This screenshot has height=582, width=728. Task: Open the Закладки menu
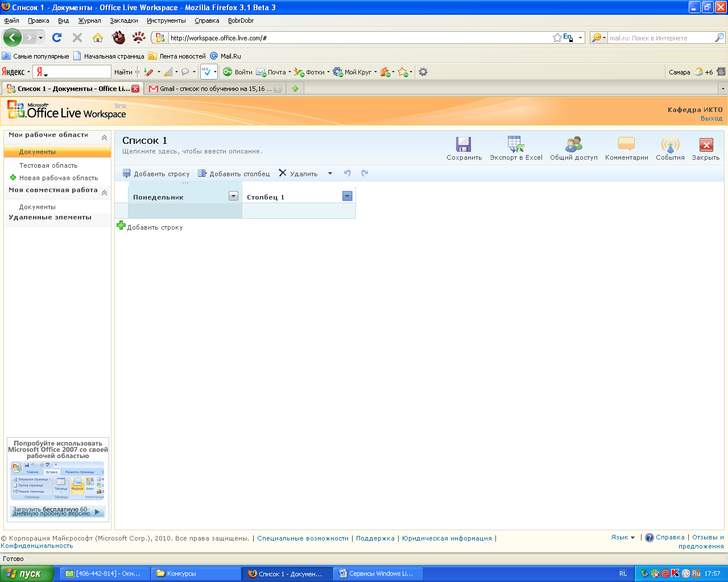(124, 20)
